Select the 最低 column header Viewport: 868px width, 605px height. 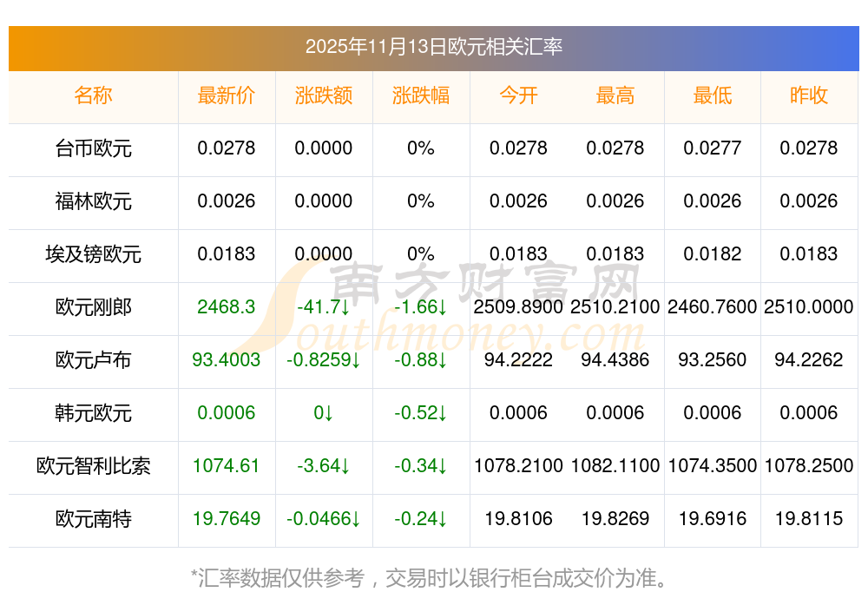click(x=713, y=95)
